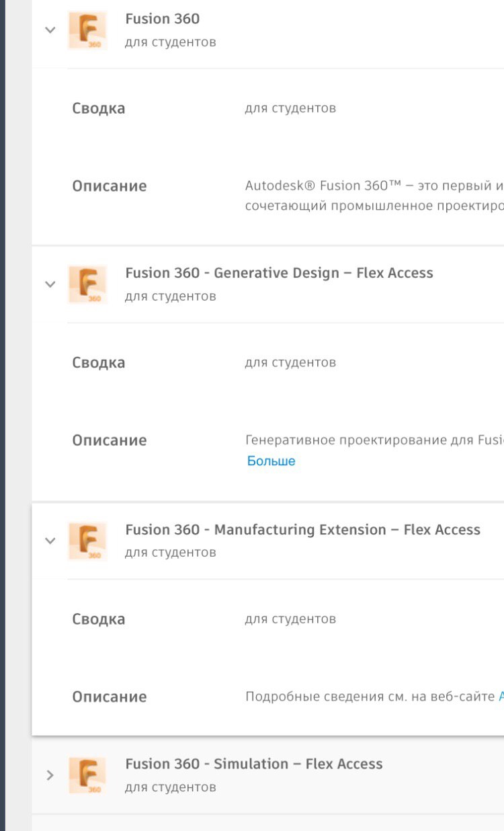Click для студентов summary value under Manufacturing Extension
This screenshot has width=504, height=831.
(290, 619)
